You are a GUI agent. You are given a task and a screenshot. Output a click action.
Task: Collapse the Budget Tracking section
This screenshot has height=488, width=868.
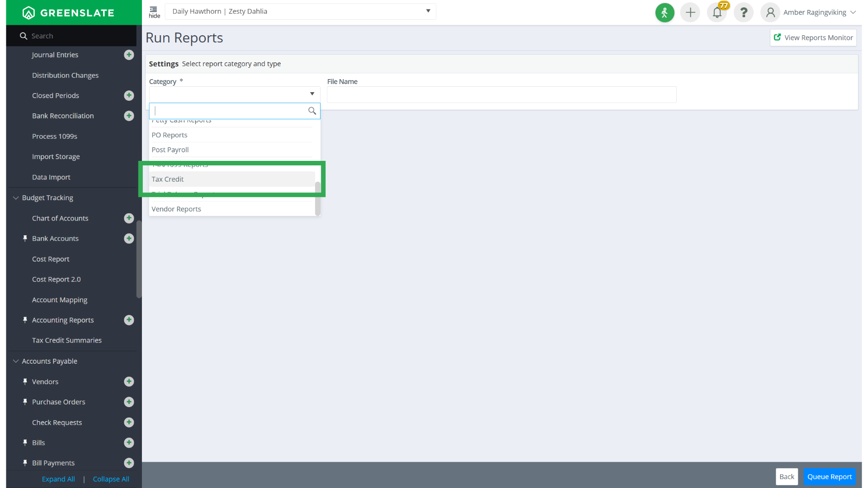point(16,198)
